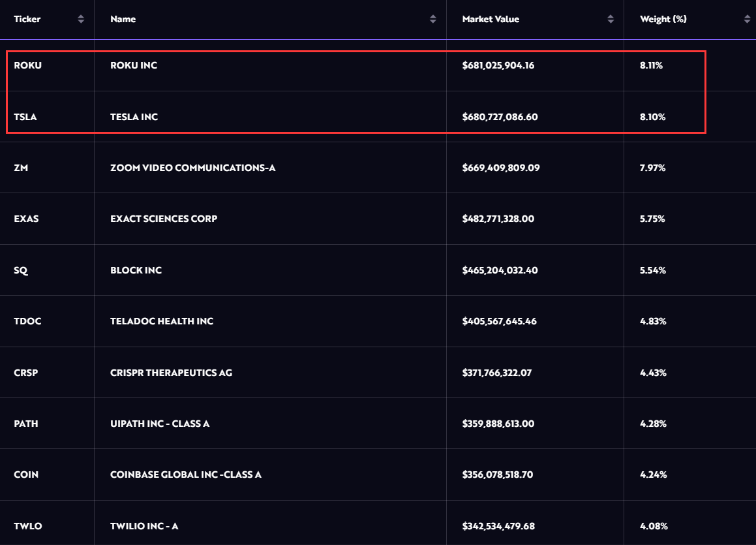Click the EXACT SCIENCES CORP name
Screen dimensions: 756x545
(164, 219)
